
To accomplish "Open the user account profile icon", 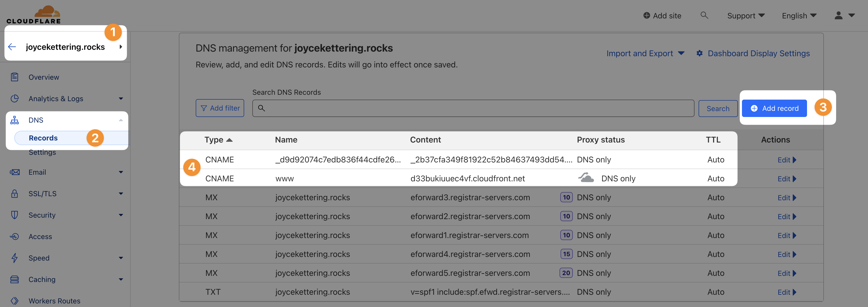I will point(838,16).
